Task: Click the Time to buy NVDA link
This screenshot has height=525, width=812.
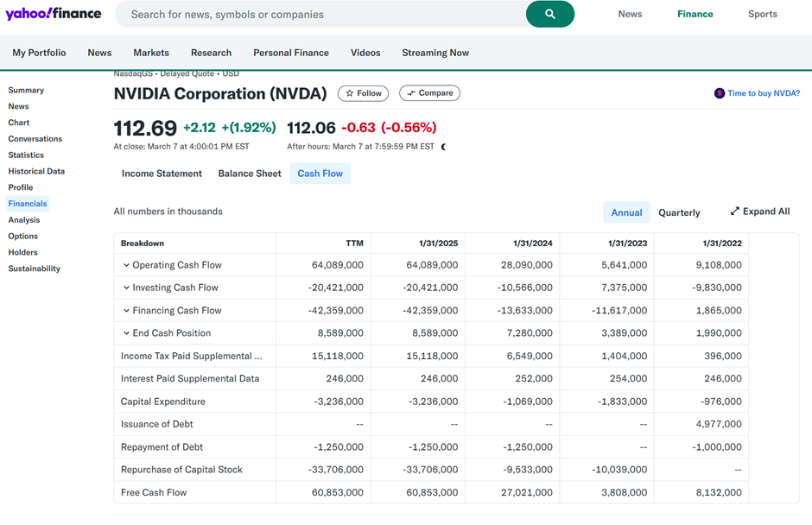Action: pos(764,93)
